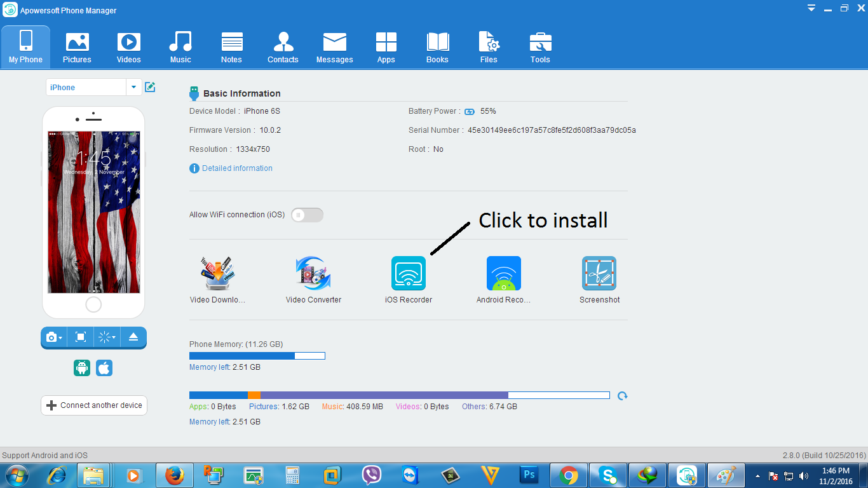Select the Notes tab
Image resolution: width=868 pixels, height=488 pixels.
click(x=231, y=46)
